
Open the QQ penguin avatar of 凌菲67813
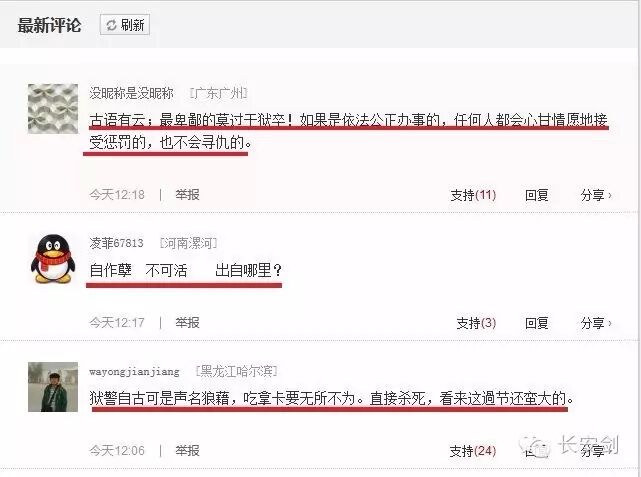[53, 259]
